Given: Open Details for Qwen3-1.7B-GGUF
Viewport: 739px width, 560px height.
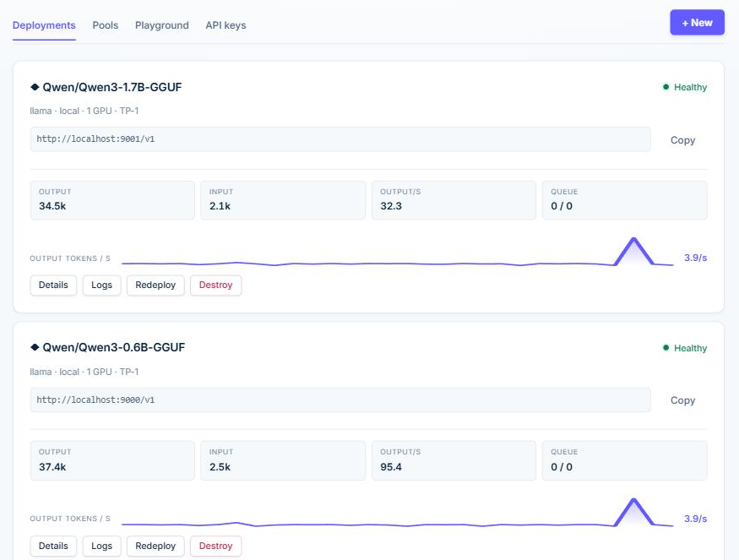Looking at the screenshot, I should tap(53, 285).
